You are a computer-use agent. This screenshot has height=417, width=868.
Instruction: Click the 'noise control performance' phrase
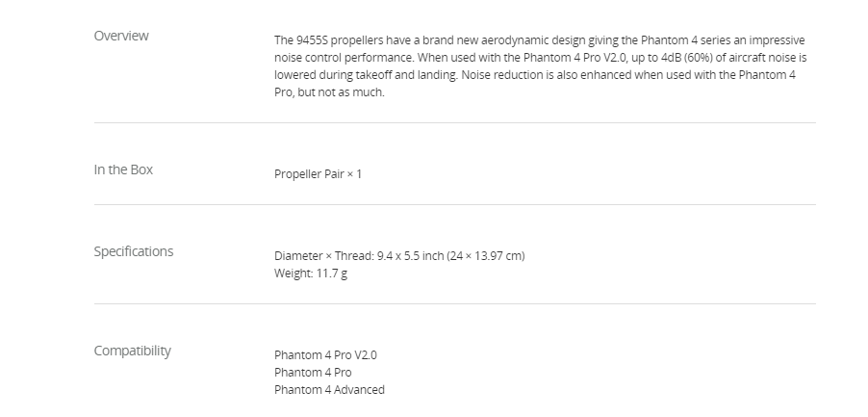pos(345,58)
